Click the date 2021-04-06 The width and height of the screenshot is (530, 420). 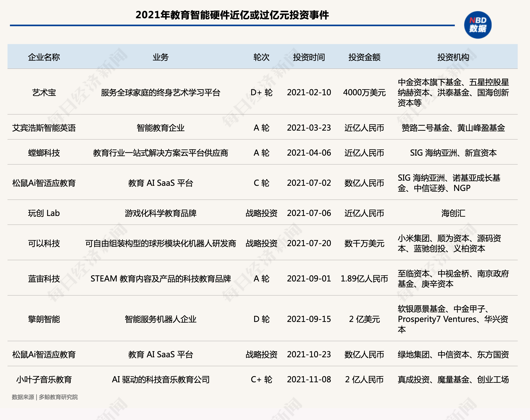[309, 153]
